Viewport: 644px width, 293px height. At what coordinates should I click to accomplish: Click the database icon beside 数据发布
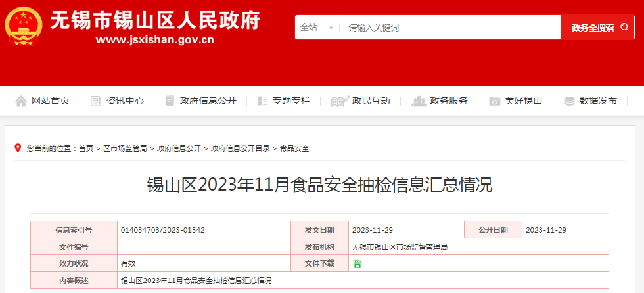pos(569,101)
